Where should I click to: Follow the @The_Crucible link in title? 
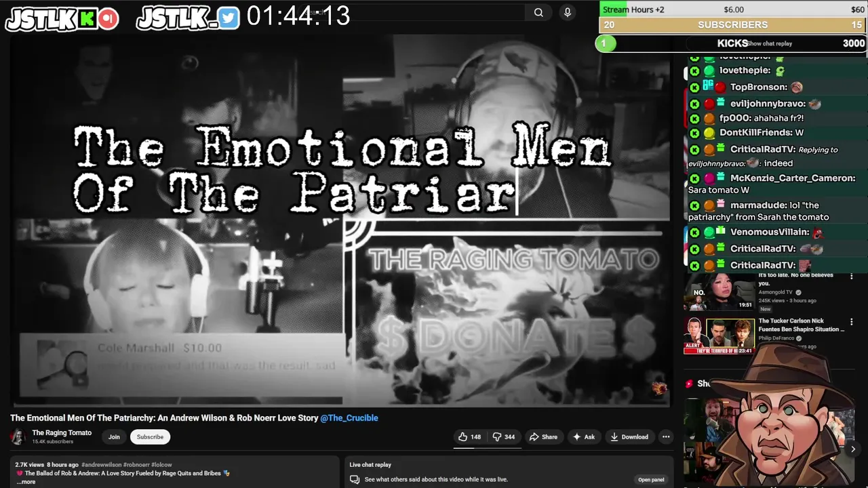pos(349,418)
